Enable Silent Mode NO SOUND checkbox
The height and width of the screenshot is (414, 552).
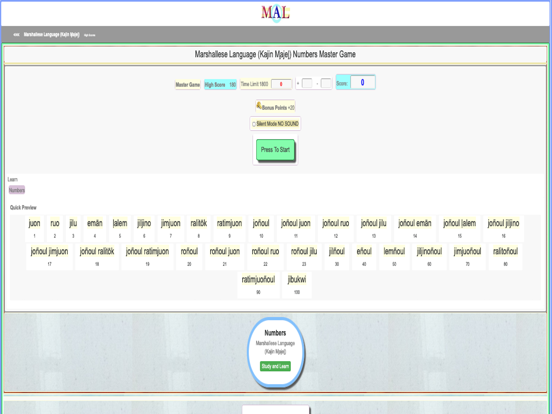pos(254,124)
